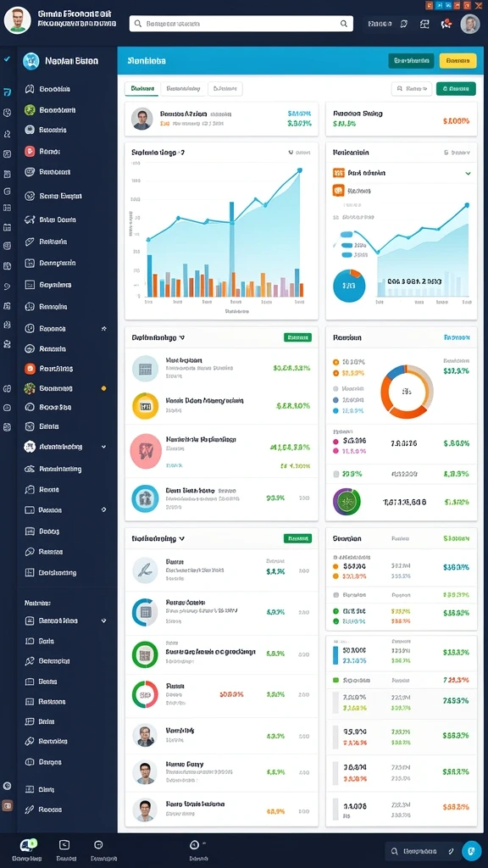Viewport: 488px width, 868px height.
Task: Toggle the middle blue pill in the right chart legend
Action: coord(347,244)
